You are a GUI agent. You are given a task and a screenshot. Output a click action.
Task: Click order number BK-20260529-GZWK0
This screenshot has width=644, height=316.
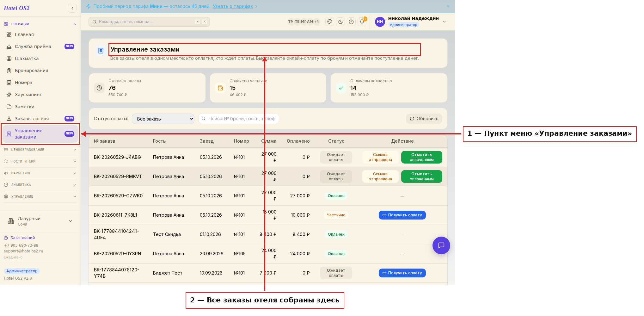(x=118, y=196)
